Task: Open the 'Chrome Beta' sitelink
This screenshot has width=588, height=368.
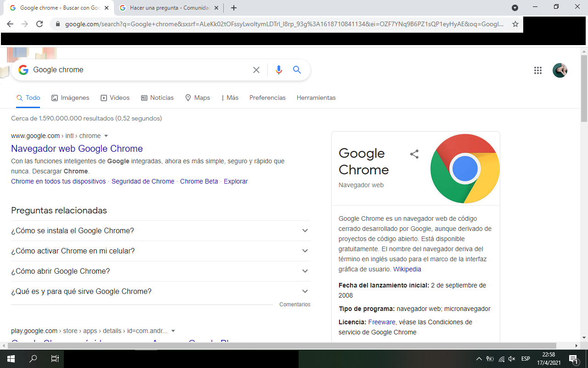Action: tap(199, 181)
